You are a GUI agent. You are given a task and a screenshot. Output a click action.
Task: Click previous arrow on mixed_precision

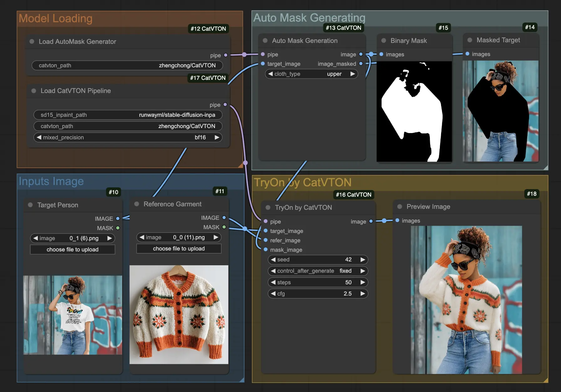pos(39,137)
